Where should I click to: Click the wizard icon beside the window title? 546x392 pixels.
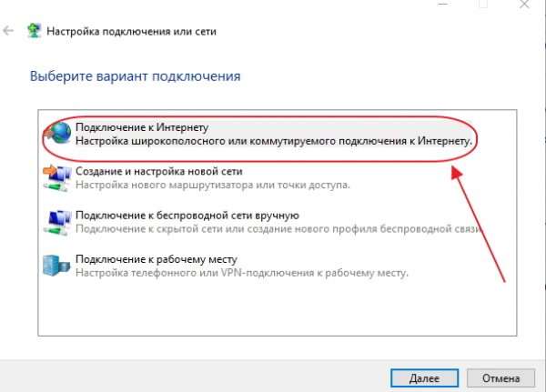click(x=34, y=31)
